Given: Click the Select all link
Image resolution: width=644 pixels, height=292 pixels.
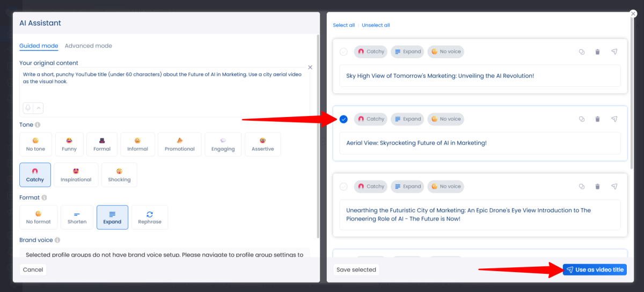Looking at the screenshot, I should coord(344,25).
